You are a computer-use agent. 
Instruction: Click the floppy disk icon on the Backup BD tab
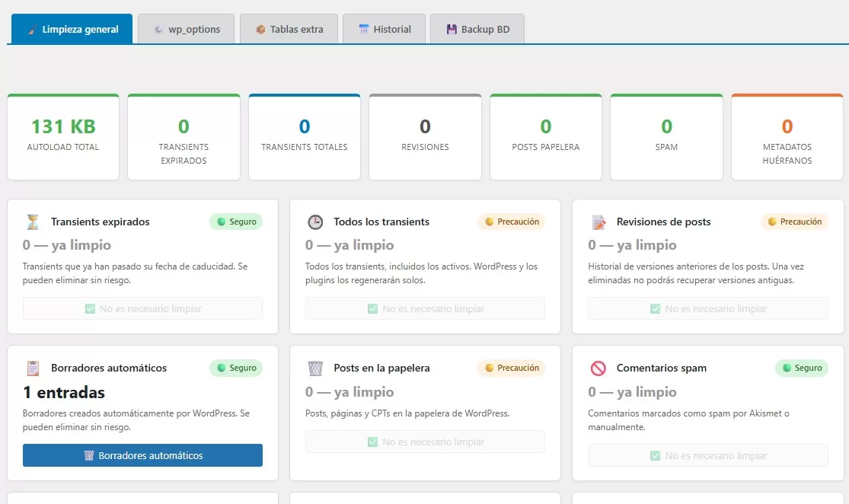click(x=451, y=30)
